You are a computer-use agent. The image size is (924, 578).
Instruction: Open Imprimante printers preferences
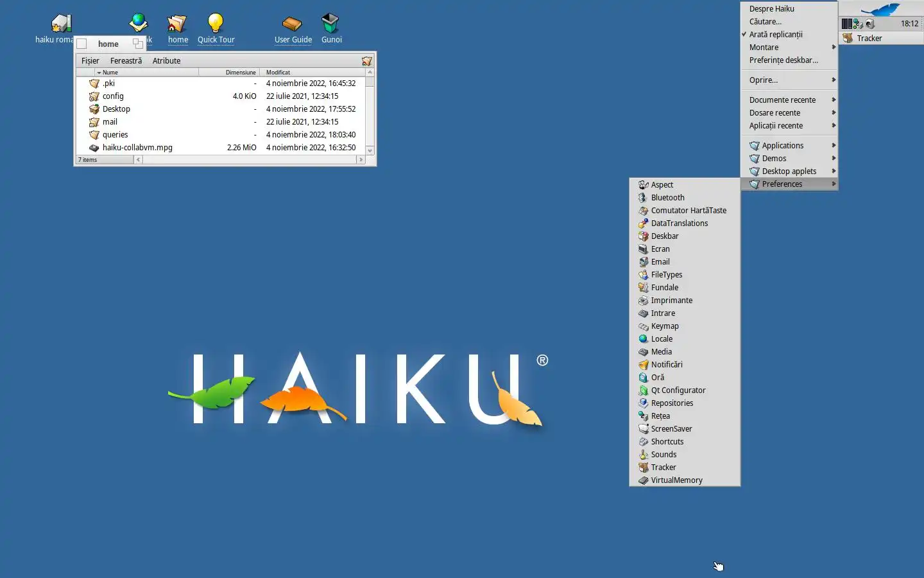685,301
